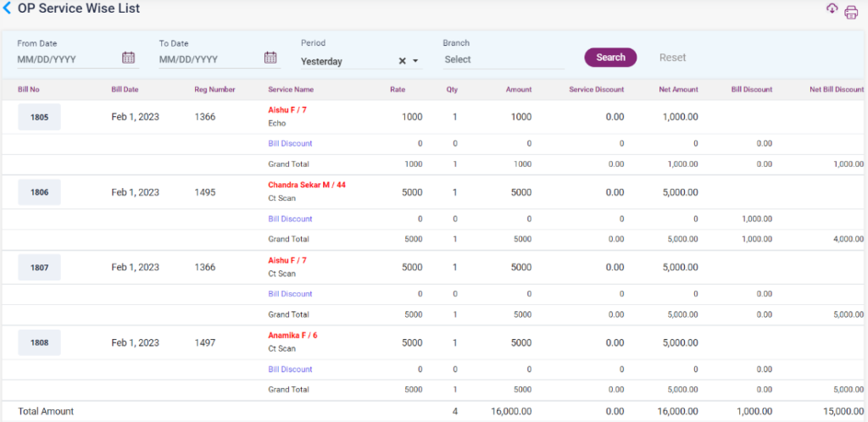Click the Reset button
Screen dimensions: 868x422
(x=672, y=58)
